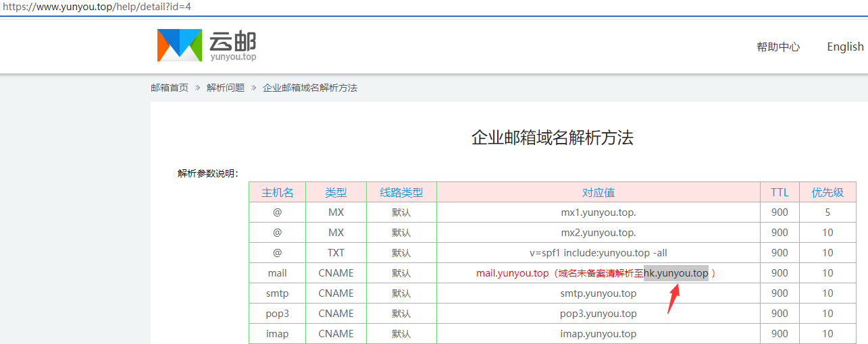
Task: Select the mx2.yunyou.top. value cell
Action: 598,233
